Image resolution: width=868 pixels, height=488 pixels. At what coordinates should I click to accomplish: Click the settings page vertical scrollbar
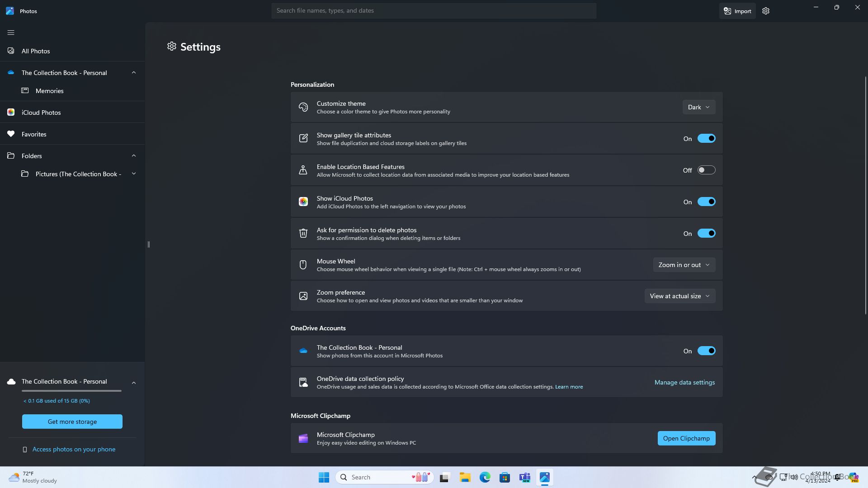[x=866, y=195]
